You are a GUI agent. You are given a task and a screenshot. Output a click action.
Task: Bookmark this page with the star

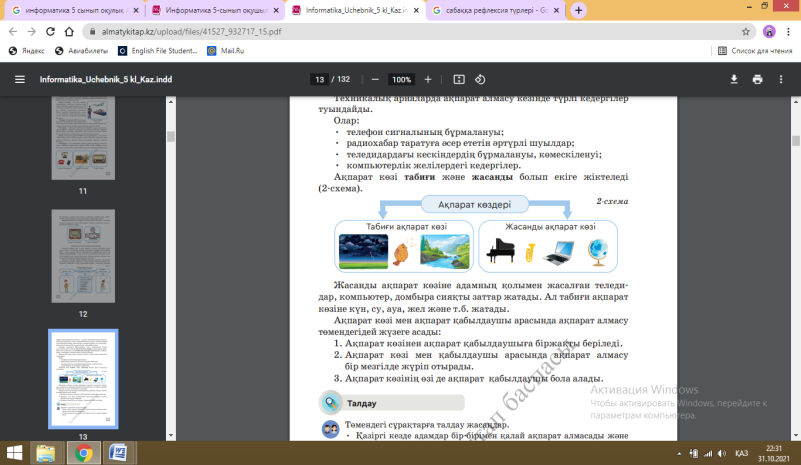tap(746, 32)
